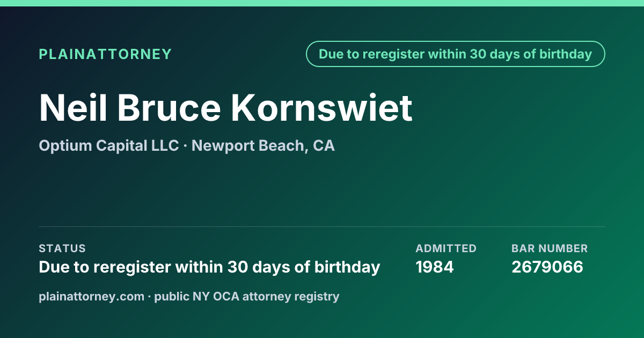Click the ADMITTED label

[x=446, y=248]
